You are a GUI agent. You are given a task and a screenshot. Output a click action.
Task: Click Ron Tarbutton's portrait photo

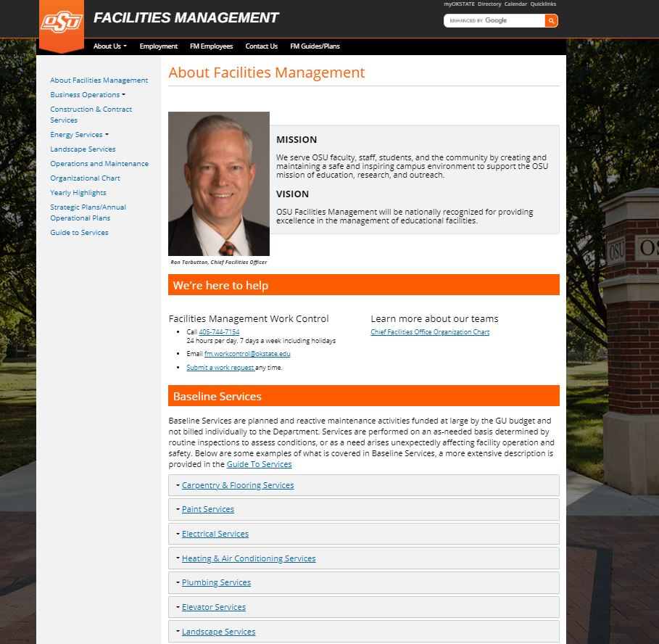click(219, 183)
